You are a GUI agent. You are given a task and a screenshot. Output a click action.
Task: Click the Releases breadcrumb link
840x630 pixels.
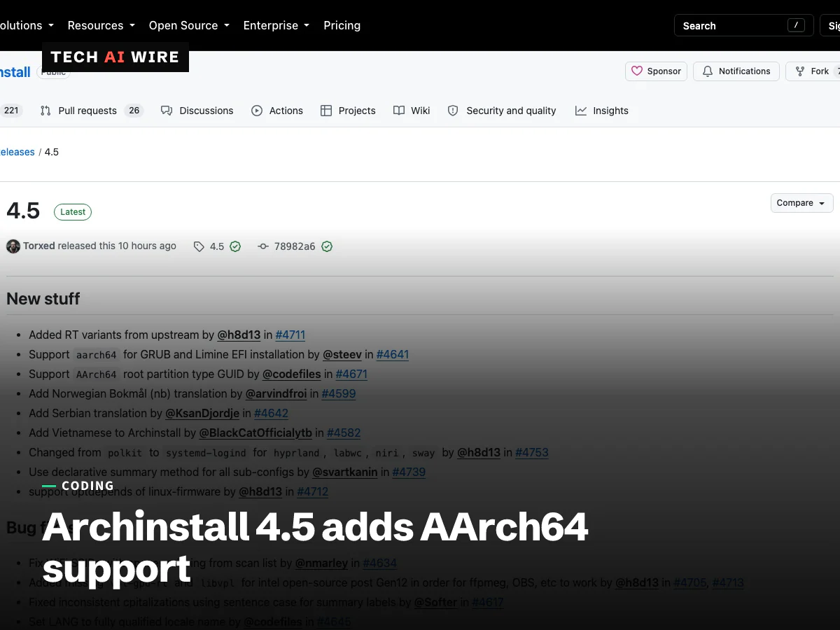tap(17, 152)
